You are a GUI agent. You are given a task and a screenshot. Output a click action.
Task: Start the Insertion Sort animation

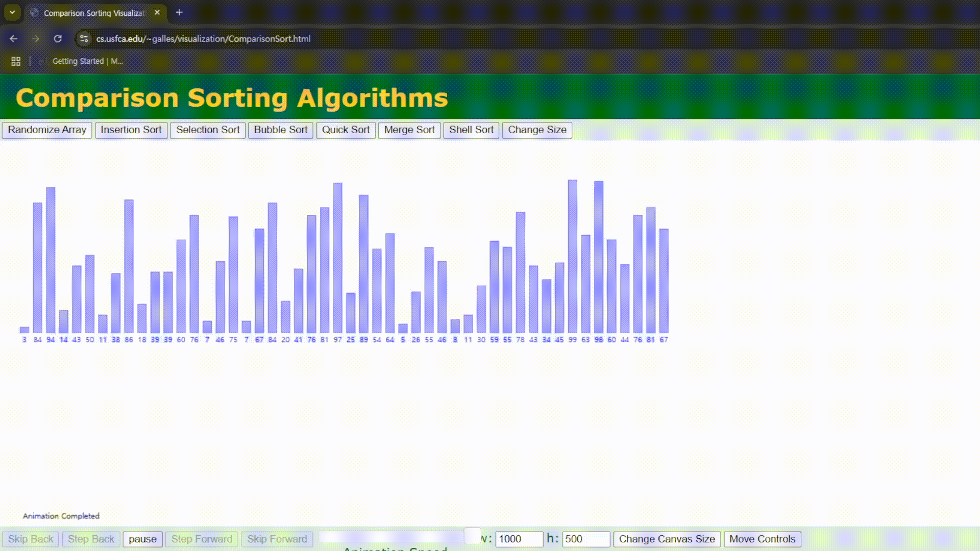[x=131, y=130]
